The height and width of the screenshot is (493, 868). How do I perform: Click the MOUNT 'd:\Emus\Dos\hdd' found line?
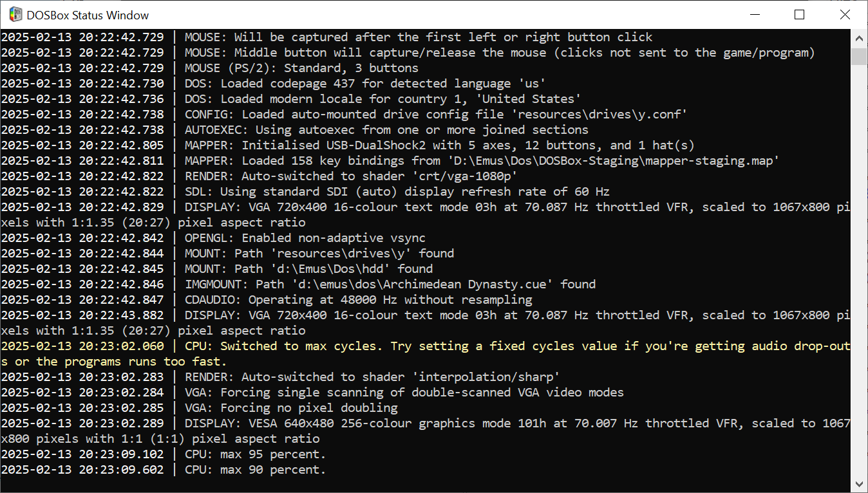click(217, 268)
